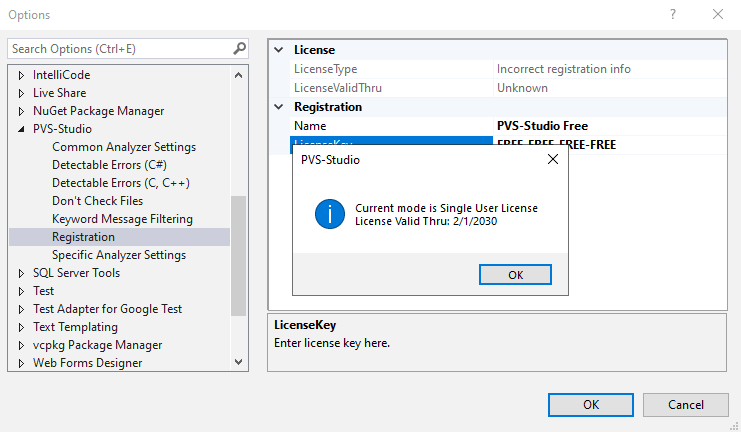The image size is (741, 432).
Task: Collapse the License property section
Action: click(x=280, y=49)
